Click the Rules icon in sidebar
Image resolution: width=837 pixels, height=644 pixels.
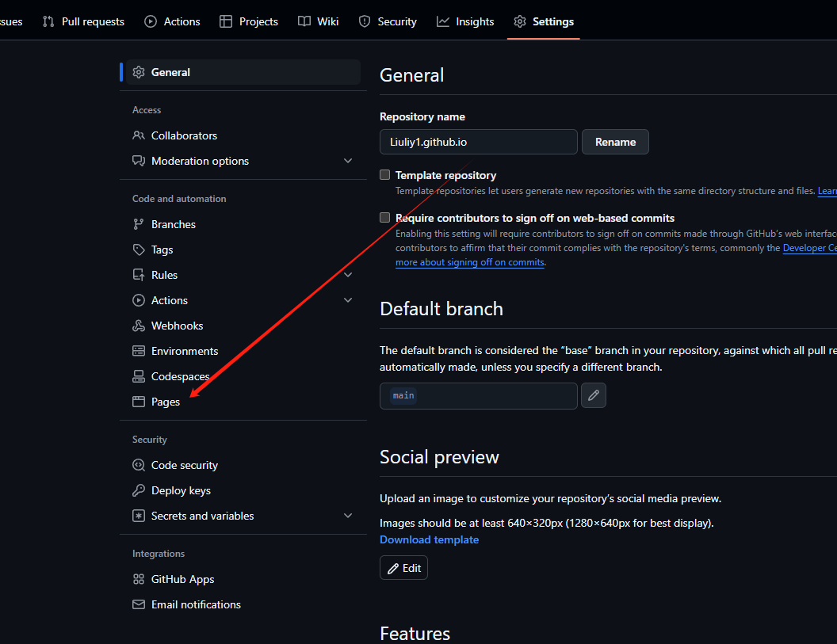tap(139, 275)
